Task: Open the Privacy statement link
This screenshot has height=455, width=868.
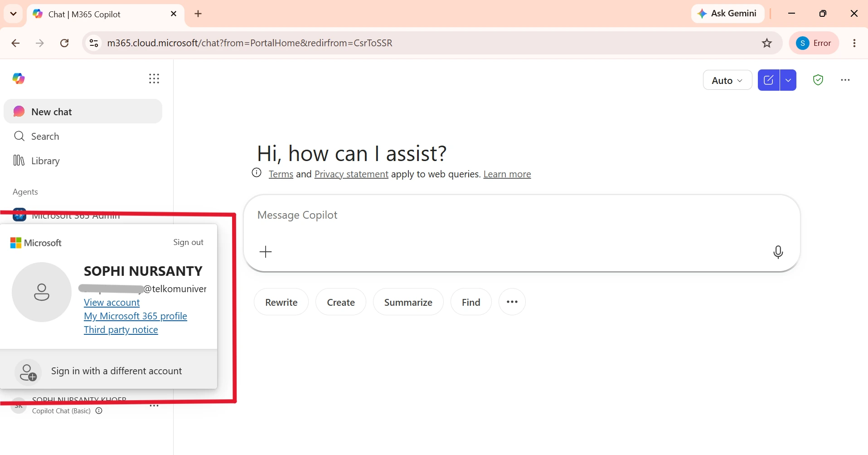Action: tap(351, 174)
